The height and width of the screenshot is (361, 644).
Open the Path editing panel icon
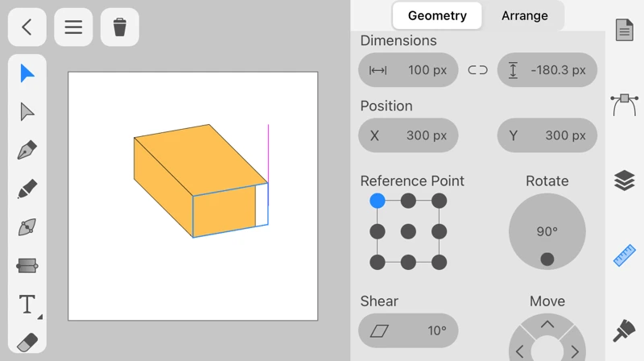[x=625, y=105]
